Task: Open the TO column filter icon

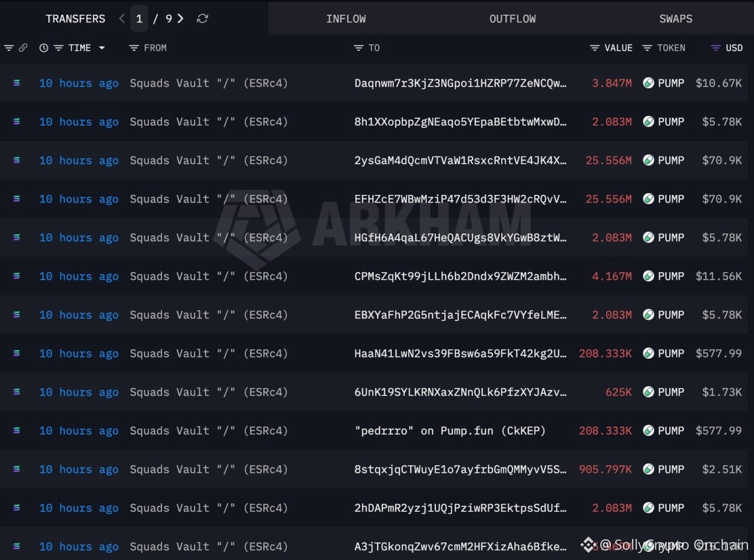Action: [x=359, y=48]
